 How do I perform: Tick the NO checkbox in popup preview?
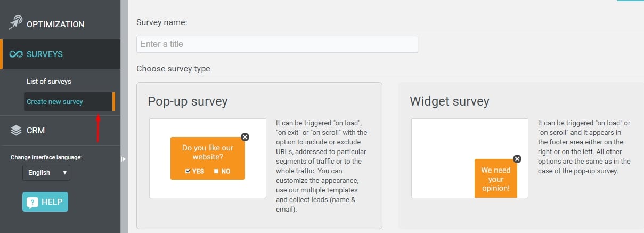216,171
